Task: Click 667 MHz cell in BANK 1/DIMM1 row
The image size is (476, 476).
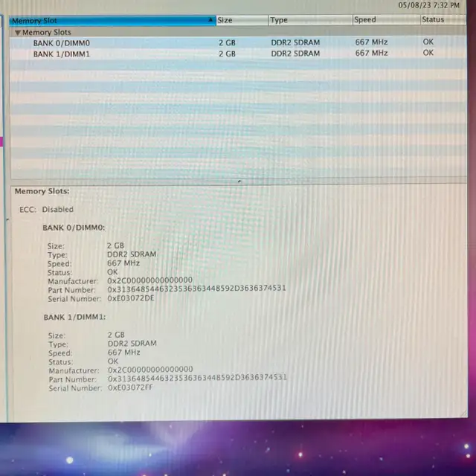Action: click(371, 53)
